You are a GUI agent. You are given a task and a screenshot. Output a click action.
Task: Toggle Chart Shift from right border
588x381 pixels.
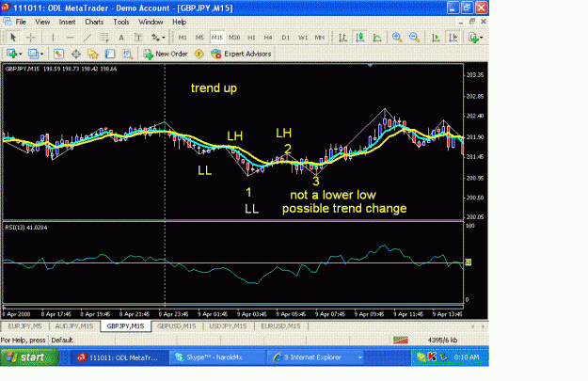tap(453, 38)
